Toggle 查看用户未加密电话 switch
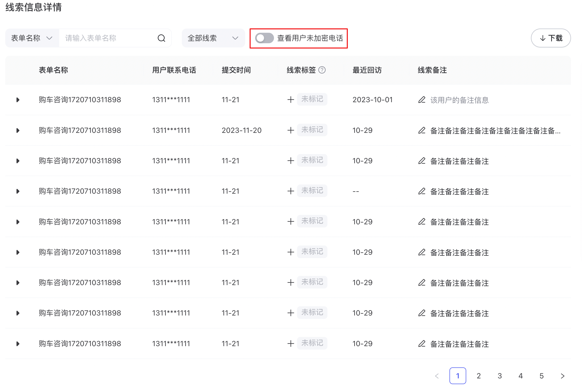This screenshot has height=392, width=582. (x=264, y=38)
